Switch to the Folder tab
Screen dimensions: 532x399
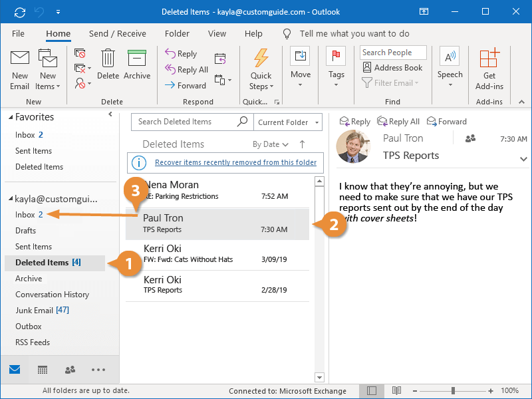pyautogui.click(x=177, y=34)
